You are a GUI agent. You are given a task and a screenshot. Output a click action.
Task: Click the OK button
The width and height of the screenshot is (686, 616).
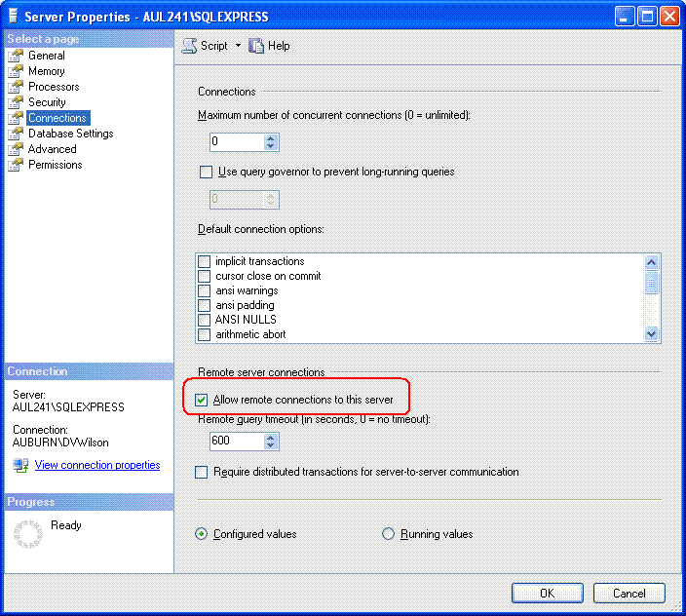tap(548, 594)
